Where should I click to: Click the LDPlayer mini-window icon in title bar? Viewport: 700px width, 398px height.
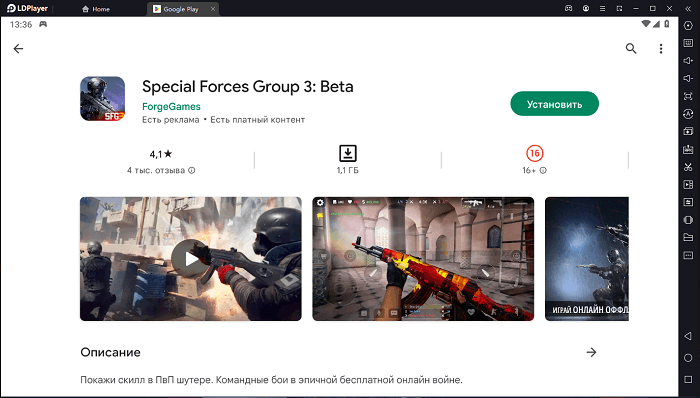tap(619, 8)
